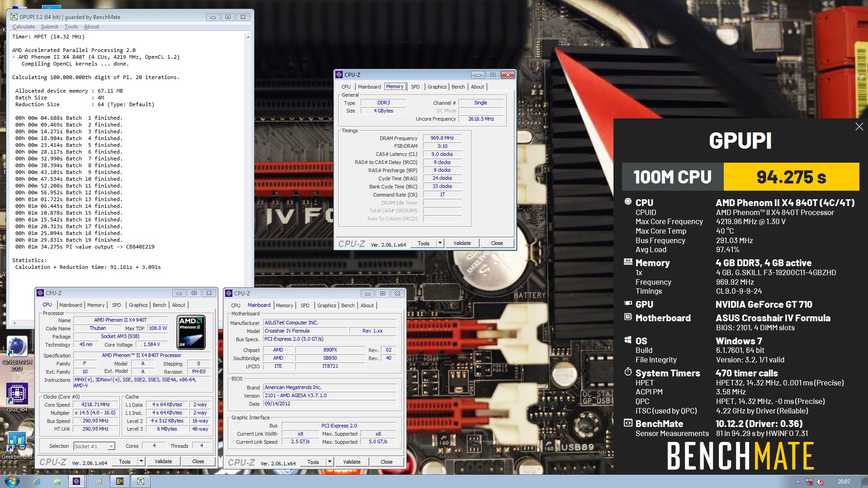The height and width of the screenshot is (488, 868).
Task: Open About menu in GPUPI
Action: click(x=91, y=27)
